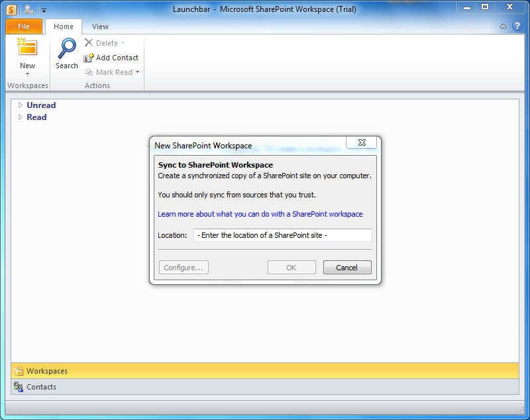Click the Add Contact icon
Screen dimensions: 530x420
89,58
